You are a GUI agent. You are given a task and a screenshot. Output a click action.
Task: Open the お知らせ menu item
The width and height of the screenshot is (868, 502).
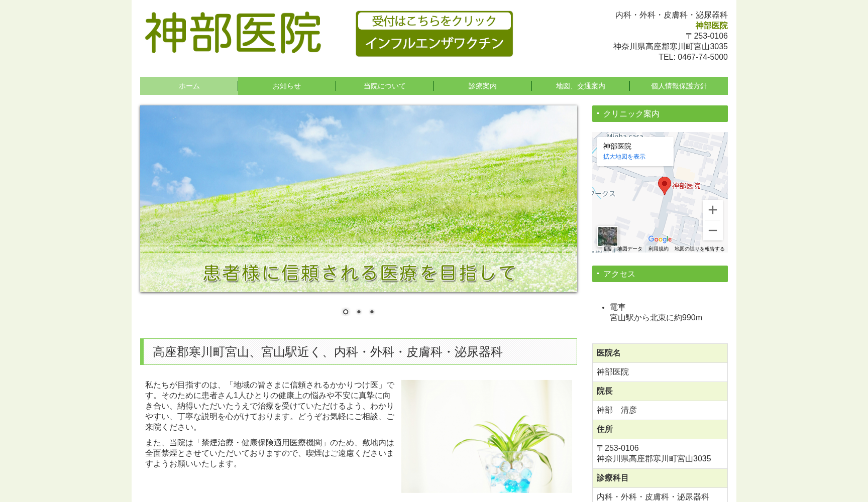click(287, 86)
